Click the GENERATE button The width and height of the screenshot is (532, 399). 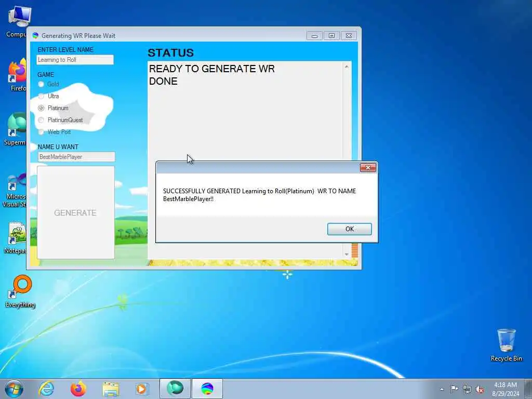coord(76,212)
